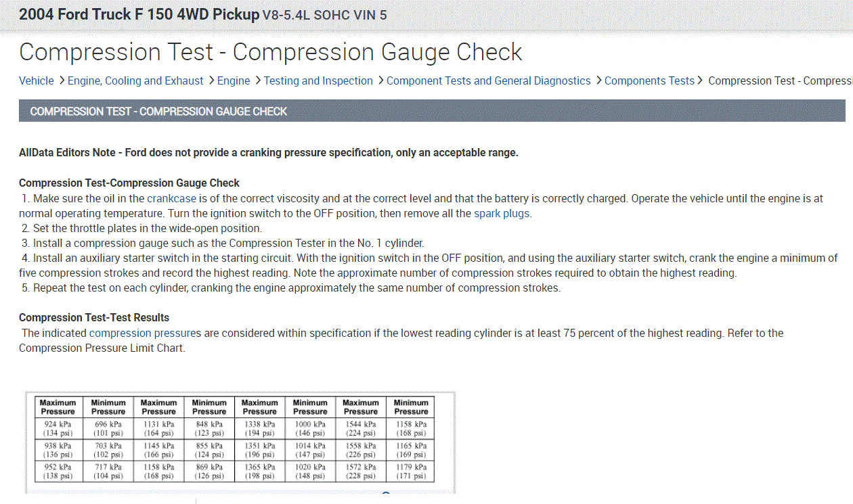Click the chevron right before Testing and Inspection
This screenshot has width=853, height=504.
[257, 81]
